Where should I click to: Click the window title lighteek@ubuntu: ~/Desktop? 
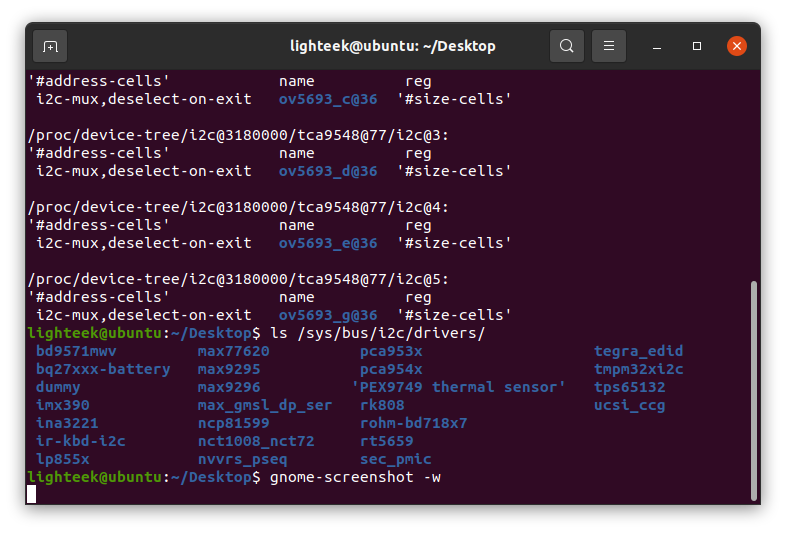[392, 46]
